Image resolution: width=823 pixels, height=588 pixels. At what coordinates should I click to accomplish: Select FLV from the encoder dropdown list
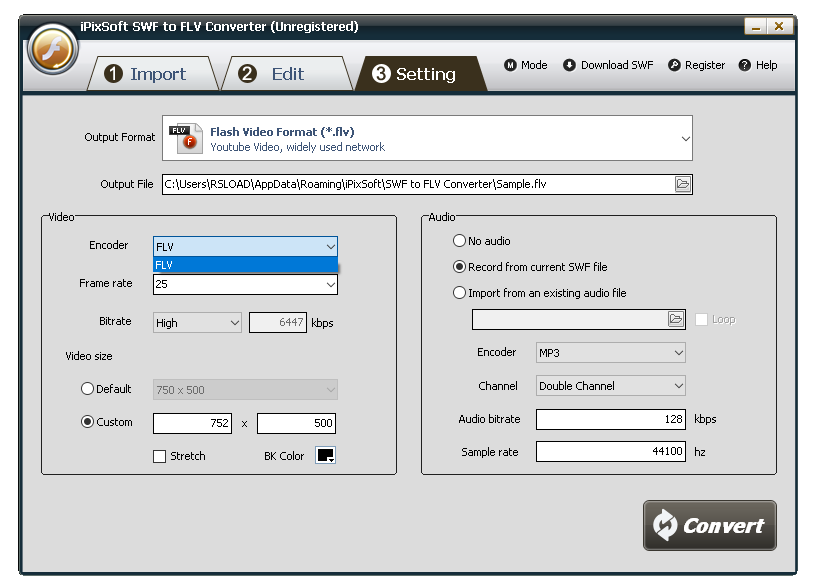(245, 265)
